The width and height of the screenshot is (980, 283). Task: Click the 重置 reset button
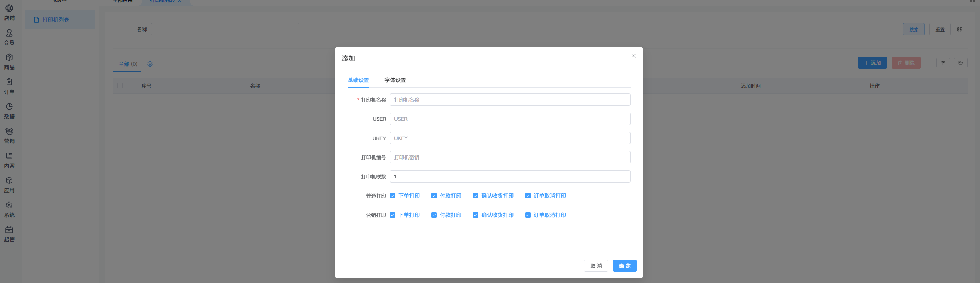[940, 29]
